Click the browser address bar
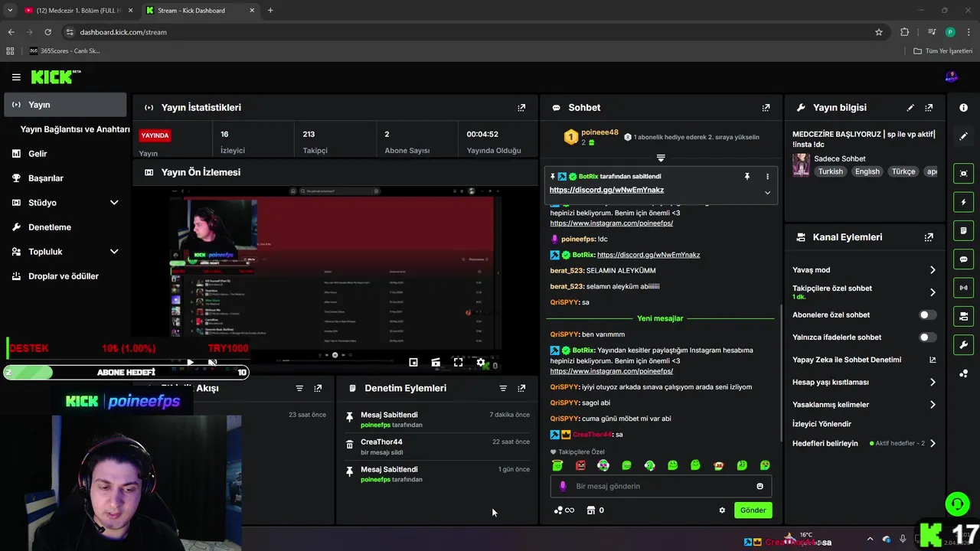Image resolution: width=980 pixels, height=551 pixels. click(x=467, y=32)
